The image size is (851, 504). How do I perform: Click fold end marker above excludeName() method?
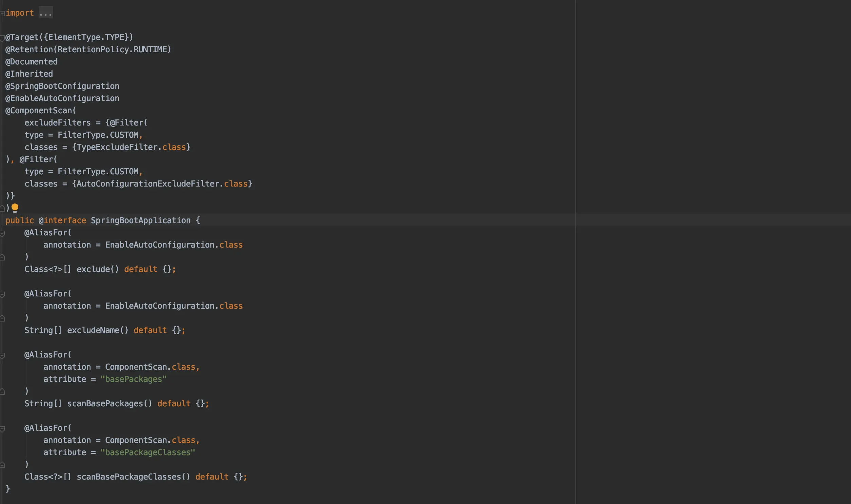[2, 318]
